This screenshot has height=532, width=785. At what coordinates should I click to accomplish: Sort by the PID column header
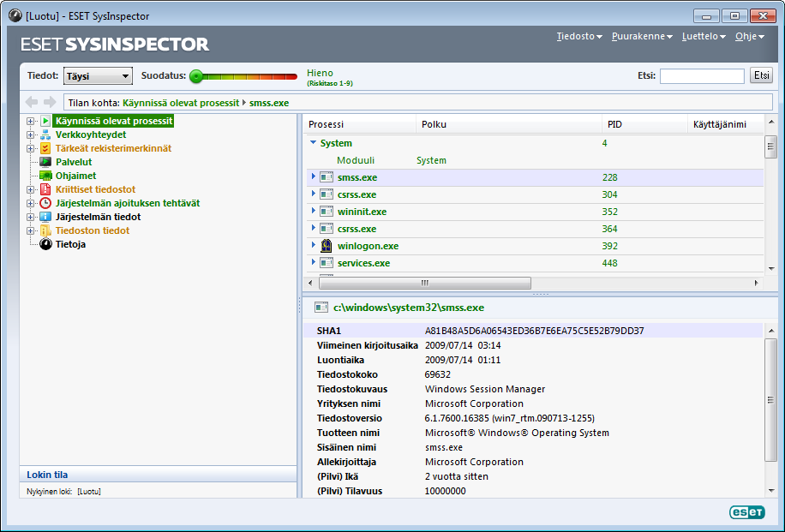(644, 124)
